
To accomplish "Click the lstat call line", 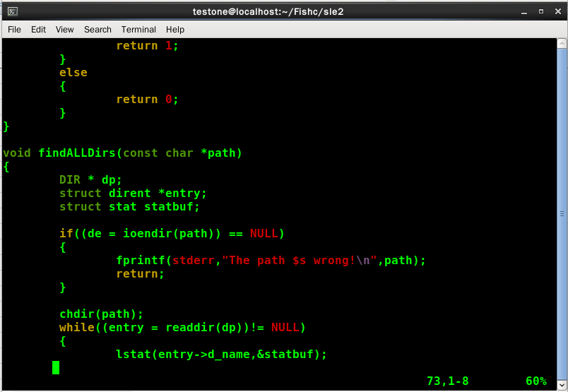I will tap(221, 355).
